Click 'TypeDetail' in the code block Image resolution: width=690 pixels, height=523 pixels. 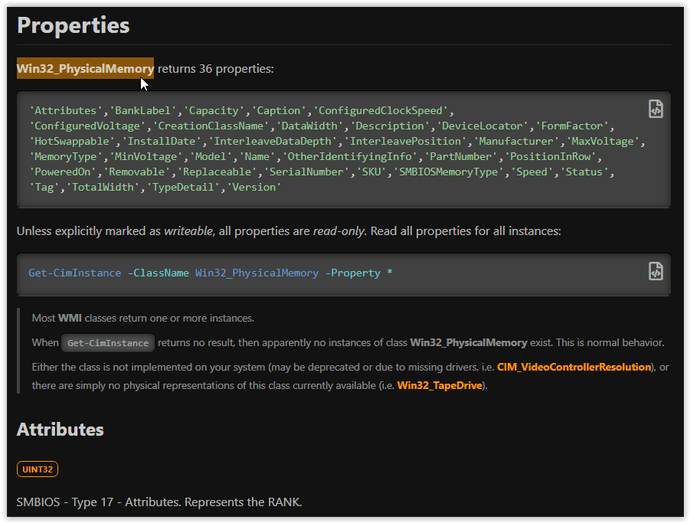coord(183,188)
